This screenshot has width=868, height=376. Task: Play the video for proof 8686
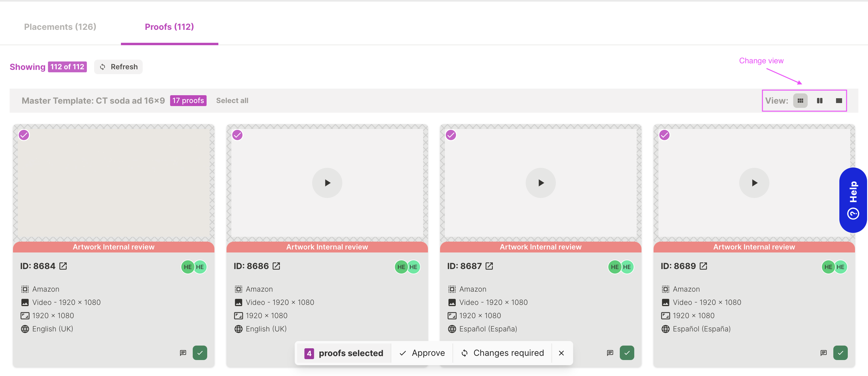[327, 183]
